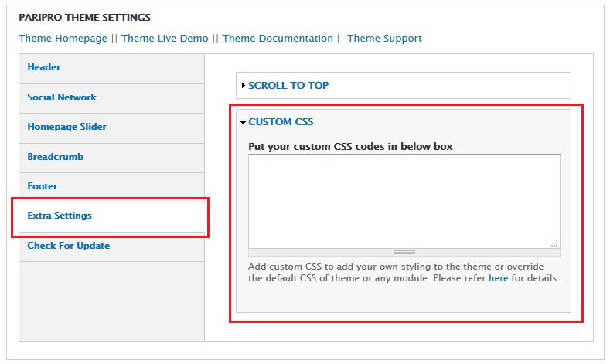Click the triangle arrow beside Scroll To Top
The image size is (610, 364).
tap(243, 86)
